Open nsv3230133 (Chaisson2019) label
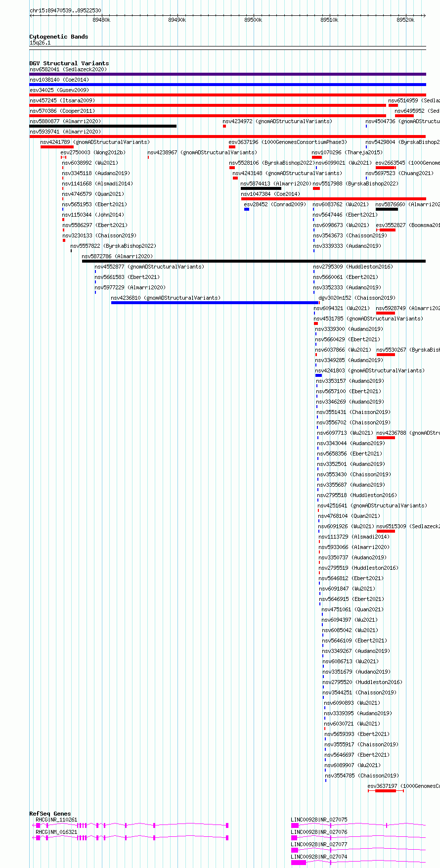 click(x=99, y=235)
